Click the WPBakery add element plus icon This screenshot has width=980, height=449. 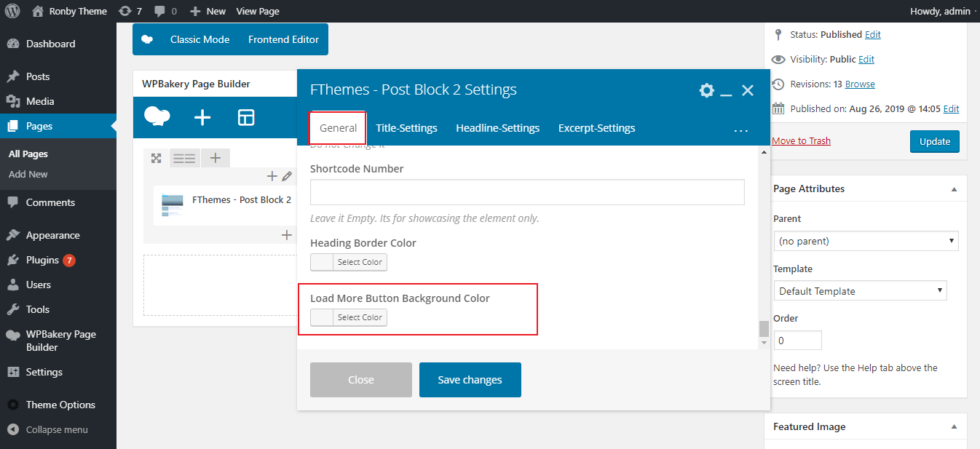tap(202, 117)
